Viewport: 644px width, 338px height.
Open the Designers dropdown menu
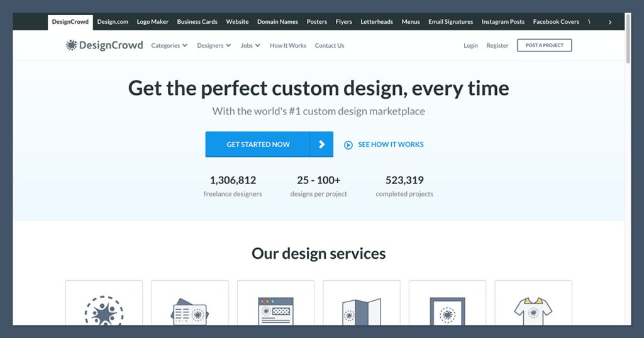coord(214,45)
